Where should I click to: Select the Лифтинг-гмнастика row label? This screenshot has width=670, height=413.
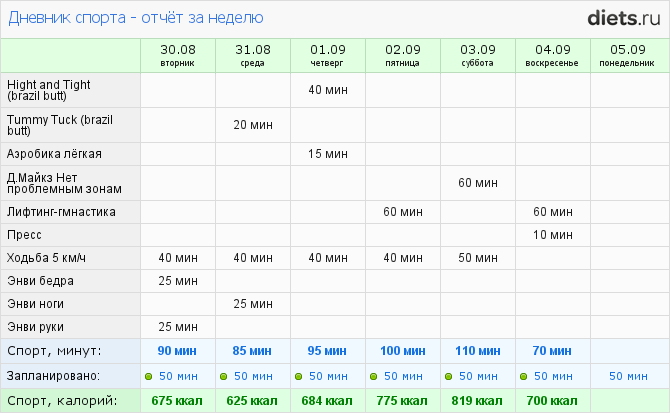tap(61, 212)
